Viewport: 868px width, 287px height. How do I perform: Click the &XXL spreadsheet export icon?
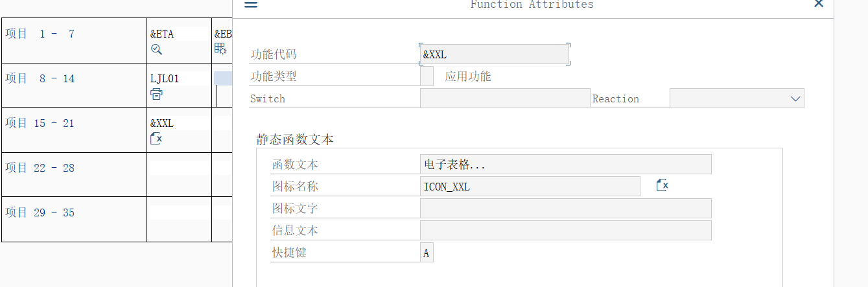[156, 138]
